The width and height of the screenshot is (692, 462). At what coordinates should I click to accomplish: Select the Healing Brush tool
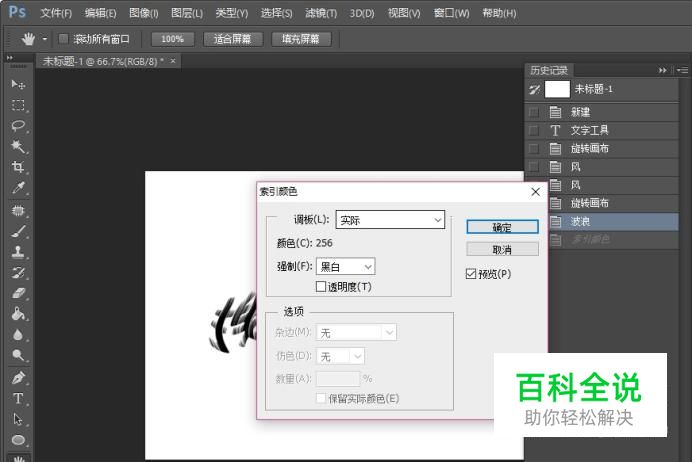pyautogui.click(x=18, y=210)
